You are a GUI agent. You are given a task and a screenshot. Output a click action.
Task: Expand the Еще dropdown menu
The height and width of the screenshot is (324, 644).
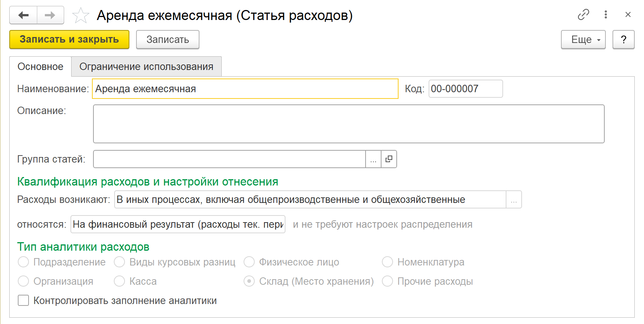(583, 40)
